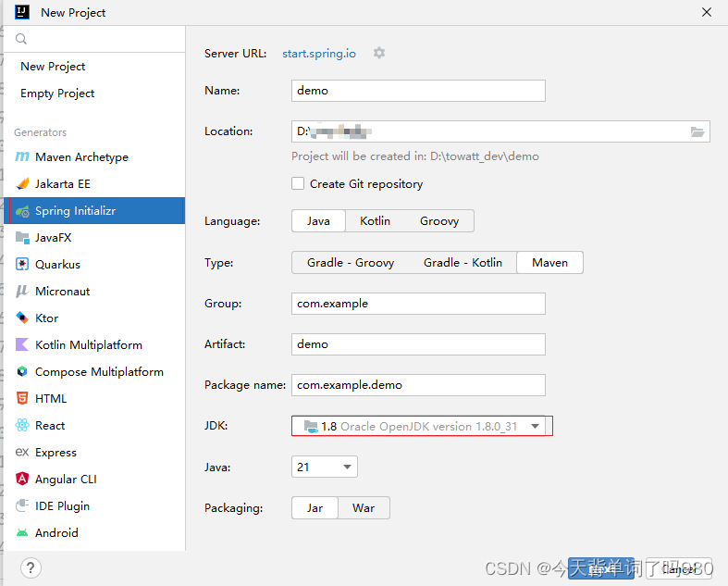Click the JavaFX folder icon

pos(22,238)
